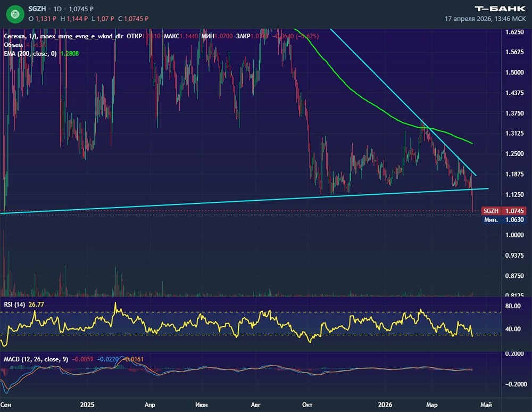This screenshot has height=412, width=532.
Task: Open the EMA (200, close, 0) indicator legend
Action: pyautogui.click(x=30, y=54)
